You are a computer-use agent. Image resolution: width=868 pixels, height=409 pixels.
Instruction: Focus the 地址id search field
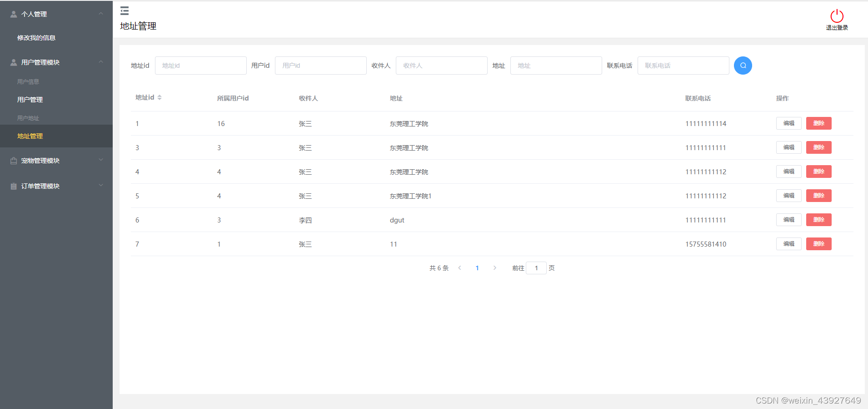click(201, 66)
